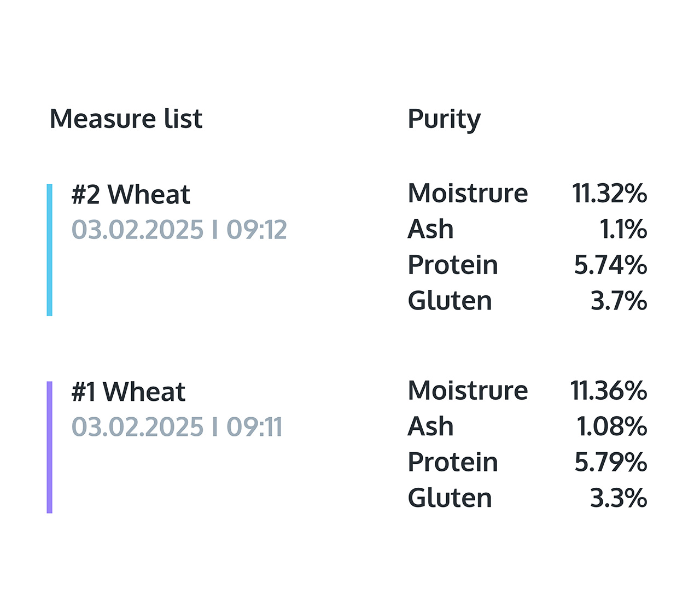Select the #1 Wheat measurement entry
Viewport: 700px width, 607px height.
(x=129, y=392)
